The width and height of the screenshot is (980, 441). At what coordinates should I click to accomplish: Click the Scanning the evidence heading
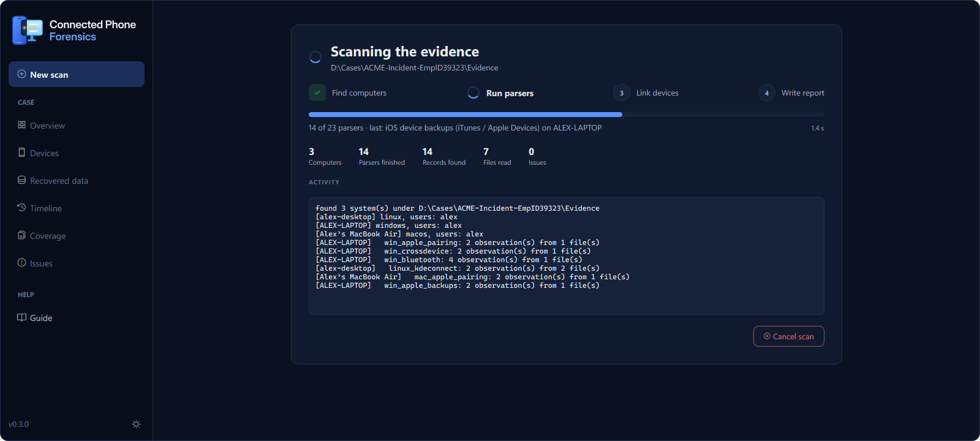coord(405,51)
